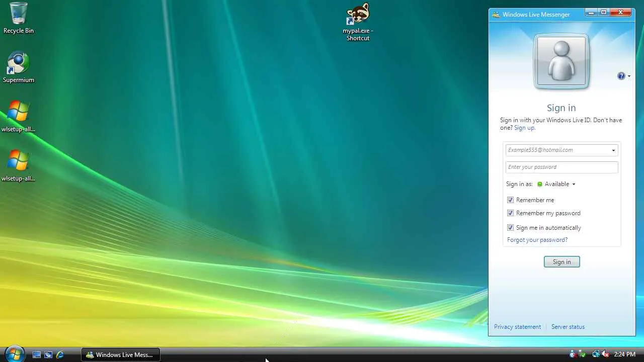
Task: Click the Windows Live Messenger taskbar button
Action: pos(121,354)
